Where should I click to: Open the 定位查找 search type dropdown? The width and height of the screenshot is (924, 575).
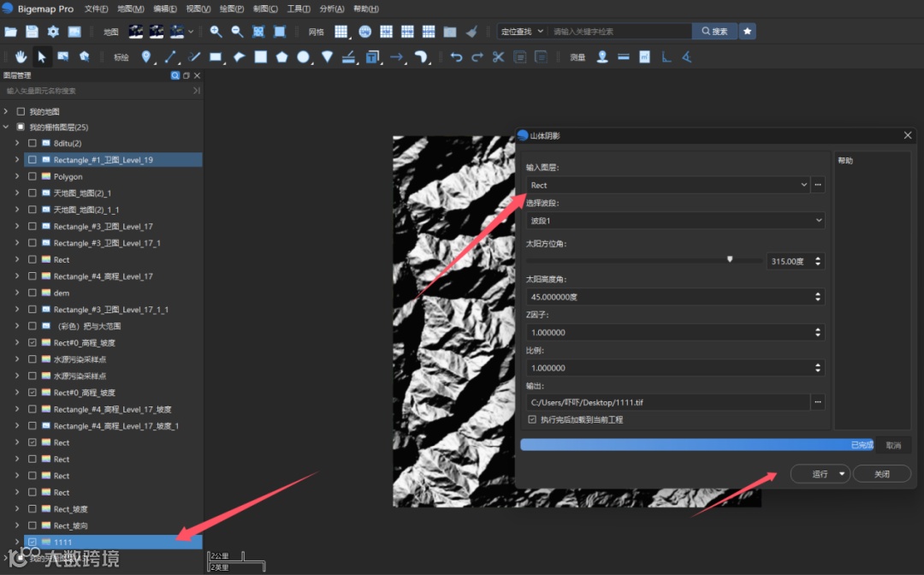coord(522,31)
